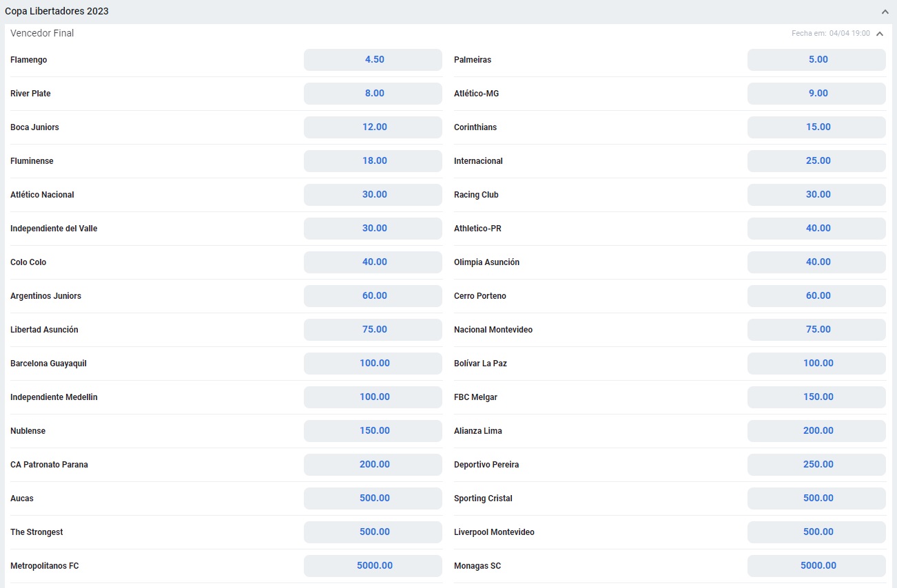Bet on Monagas SC 5000.00
The height and width of the screenshot is (588, 897).
816,566
